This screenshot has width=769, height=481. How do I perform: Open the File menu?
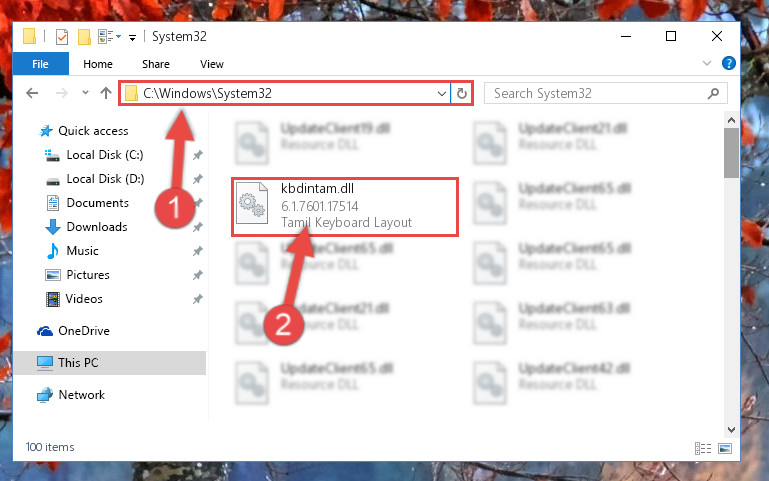click(x=40, y=64)
